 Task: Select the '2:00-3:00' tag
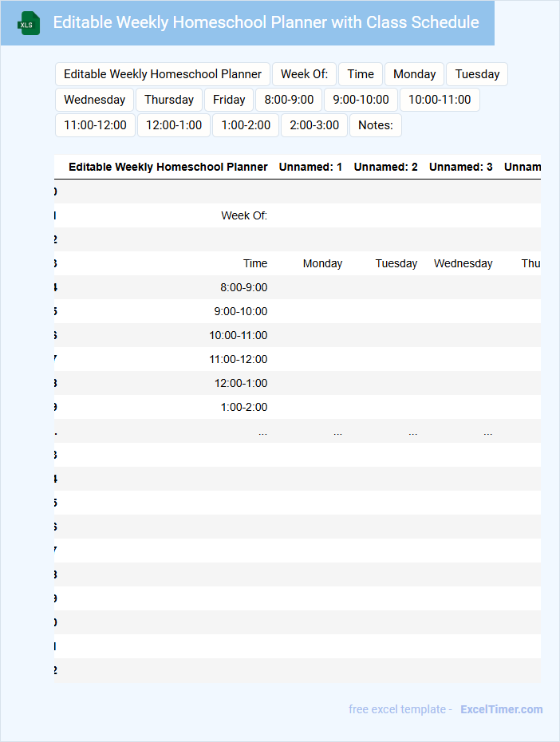[x=314, y=125]
